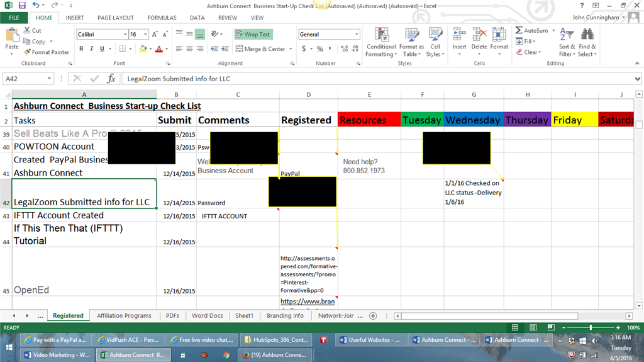Toggle bottom vertical alignment

tap(200, 35)
